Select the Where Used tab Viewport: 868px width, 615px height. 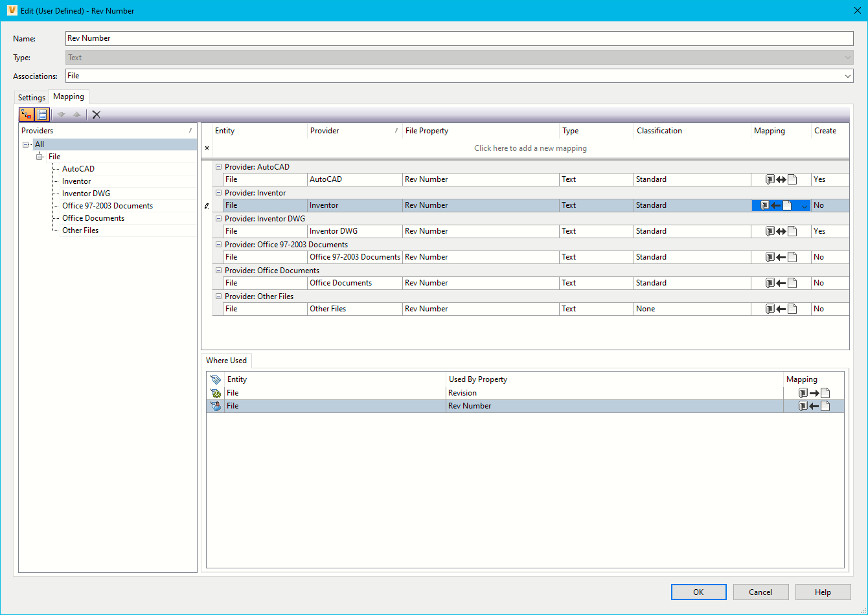pos(226,361)
